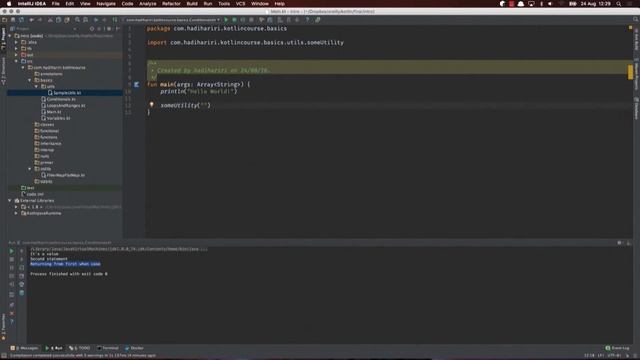Screen dimensions: 640x360
Task: Click the Pin tab icon in Run panel
Action: coord(11,304)
